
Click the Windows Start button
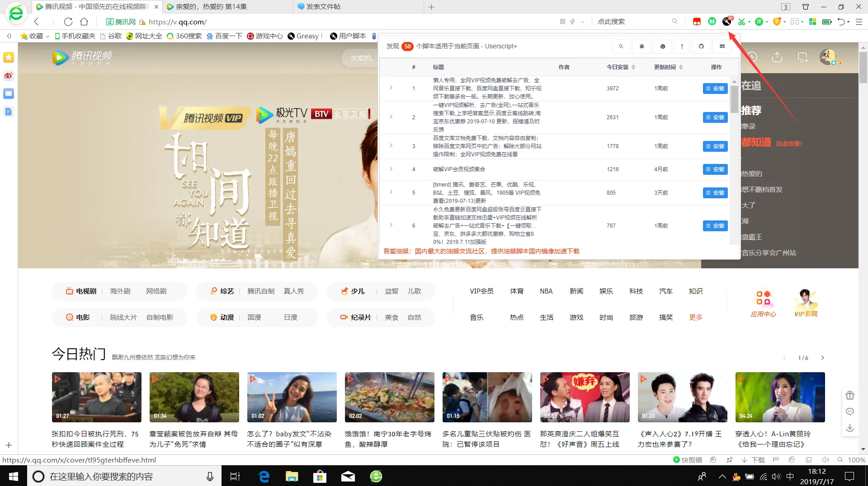pyautogui.click(x=14, y=476)
